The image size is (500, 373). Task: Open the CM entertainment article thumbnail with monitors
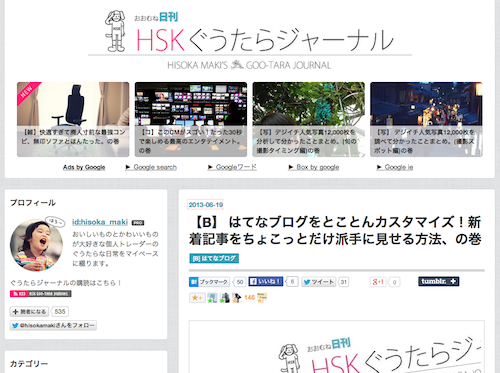191,119
